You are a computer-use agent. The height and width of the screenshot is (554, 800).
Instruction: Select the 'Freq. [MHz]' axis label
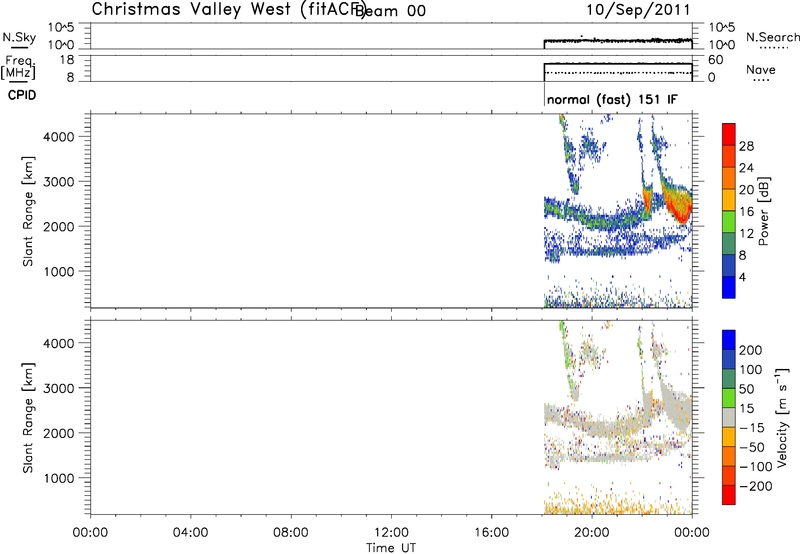click(18, 67)
